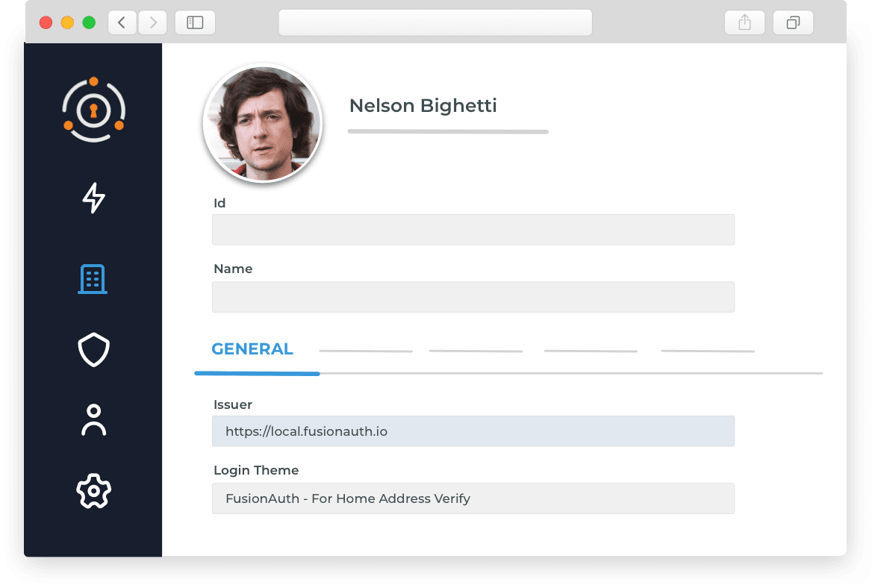Open the user profile sidebar icon

(93, 419)
